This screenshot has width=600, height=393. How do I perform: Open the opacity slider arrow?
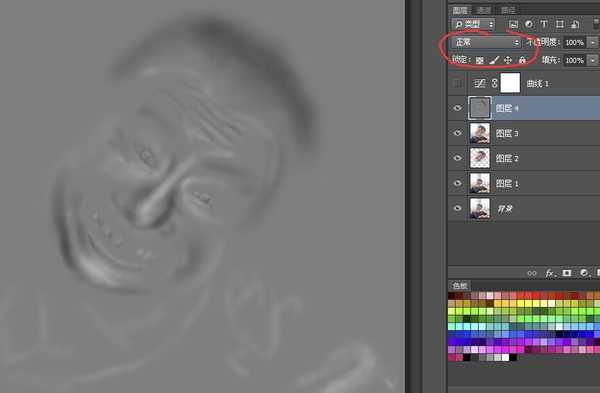coord(593,42)
